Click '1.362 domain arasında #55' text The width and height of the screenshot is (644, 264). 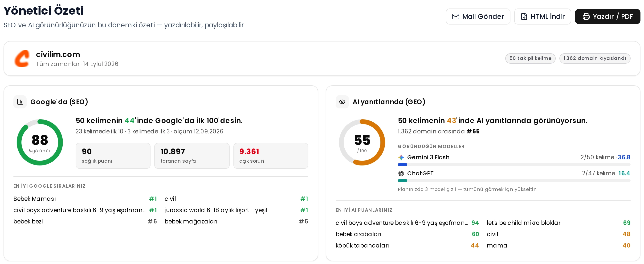coord(439,132)
